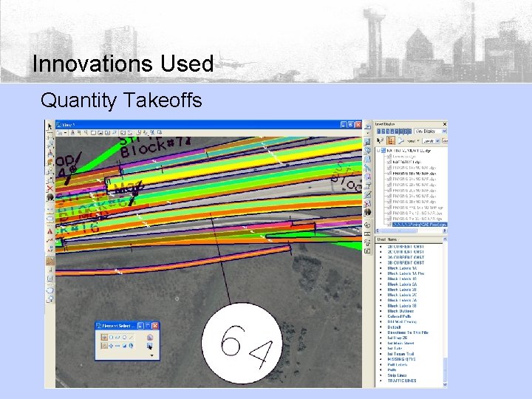The height and width of the screenshot is (399, 532).
Task: Pick Line method in Element Selection
Action: (x=131, y=337)
